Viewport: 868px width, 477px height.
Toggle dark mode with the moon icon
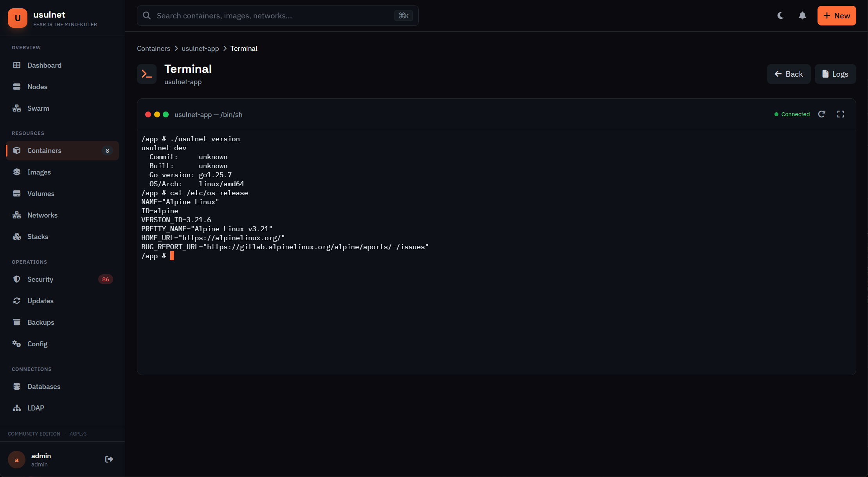point(780,16)
